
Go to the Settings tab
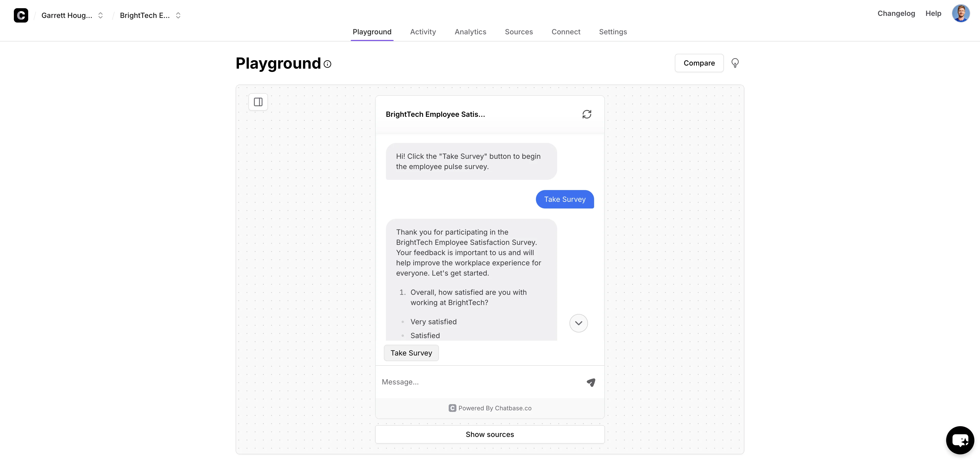coord(613,32)
